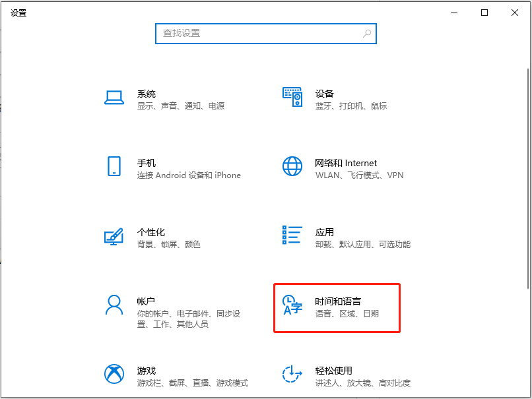532x399 pixels.
Task: Maximize the Settings window
Action: (484, 13)
